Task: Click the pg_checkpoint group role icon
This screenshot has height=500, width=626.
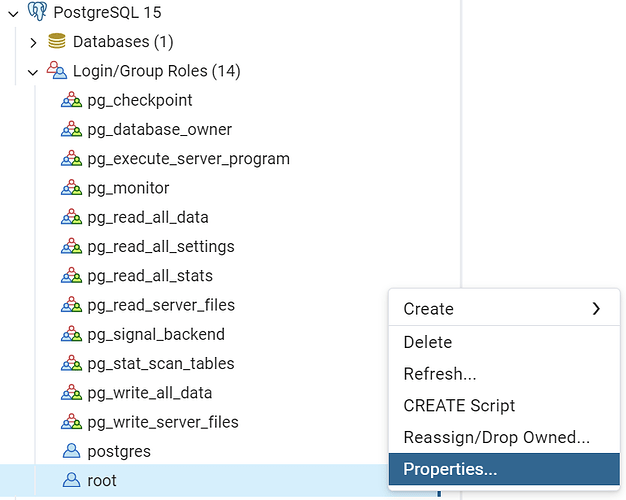Action: point(71,100)
